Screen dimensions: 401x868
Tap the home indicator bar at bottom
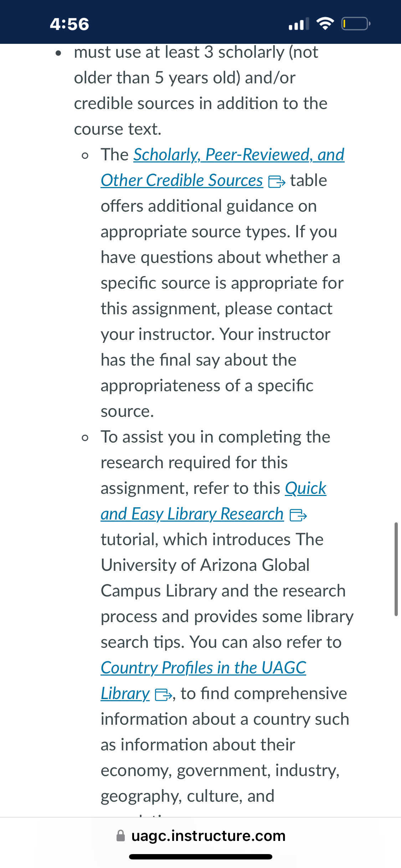[x=201, y=857]
